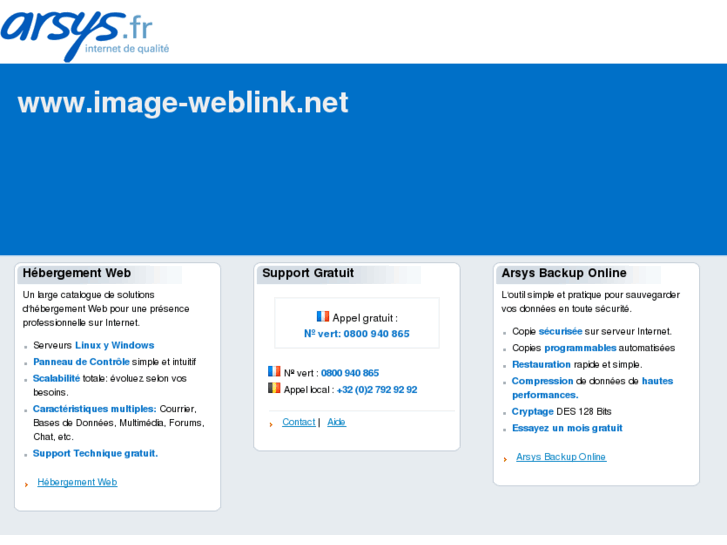
Task: Click 'L'outil simple et pratique' paragraph
Action: 590,301
